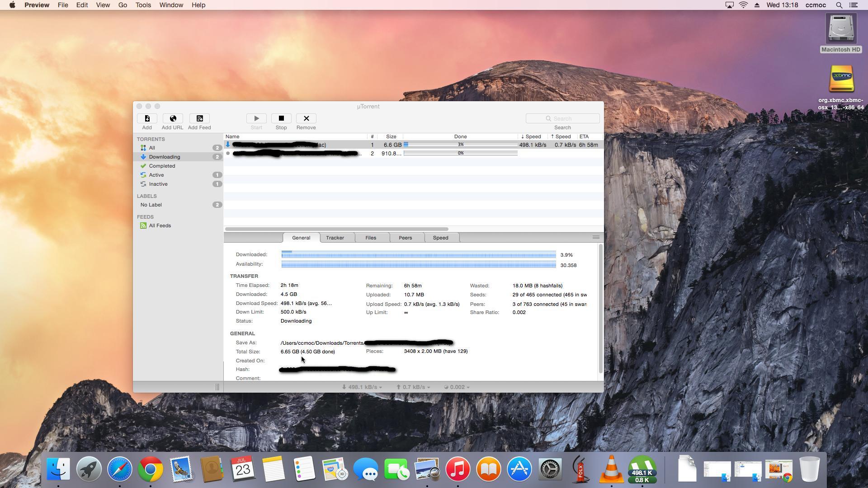Click the Add Feed toolbar icon
The width and height of the screenshot is (868, 488).
point(199,118)
